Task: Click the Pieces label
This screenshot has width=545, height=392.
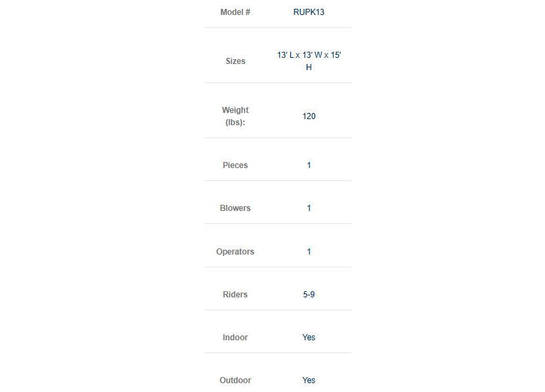Action: click(235, 165)
